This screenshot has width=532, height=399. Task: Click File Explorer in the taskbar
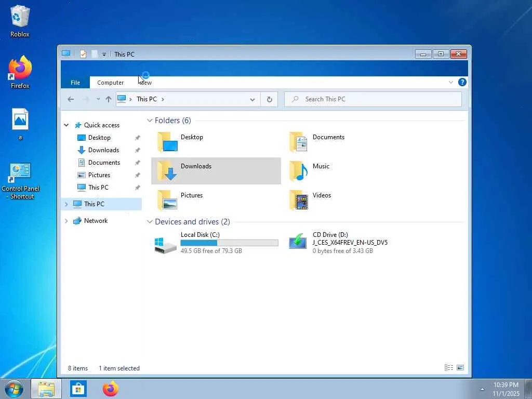46,389
